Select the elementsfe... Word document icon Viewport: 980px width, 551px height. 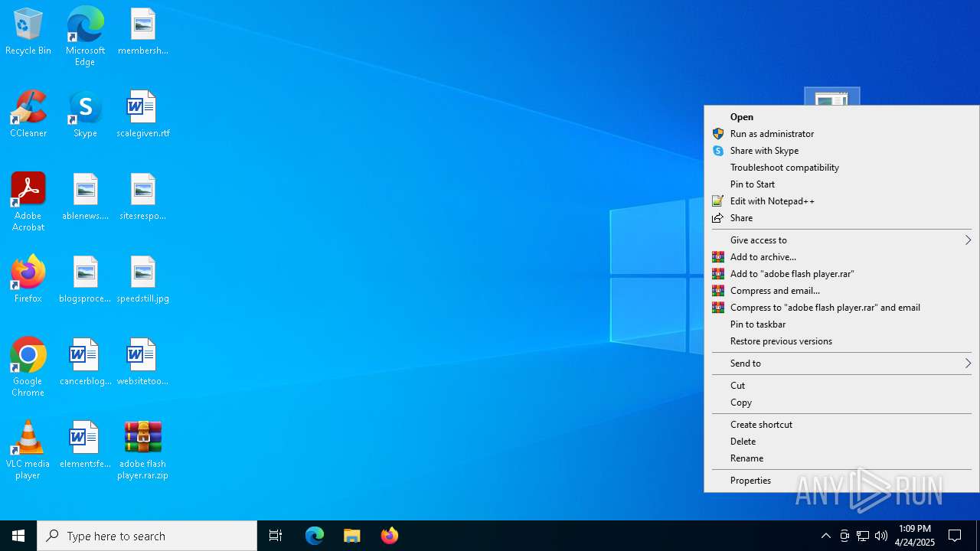[x=85, y=445]
